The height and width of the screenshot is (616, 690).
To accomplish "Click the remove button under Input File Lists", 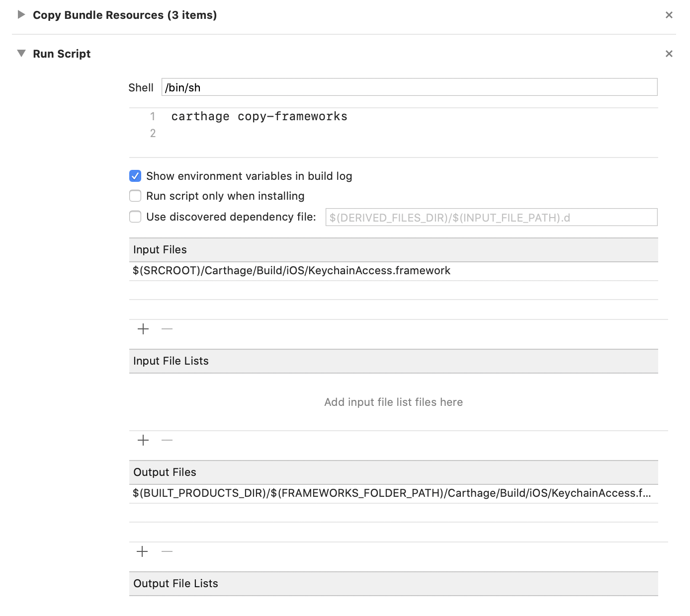I will click(x=167, y=440).
